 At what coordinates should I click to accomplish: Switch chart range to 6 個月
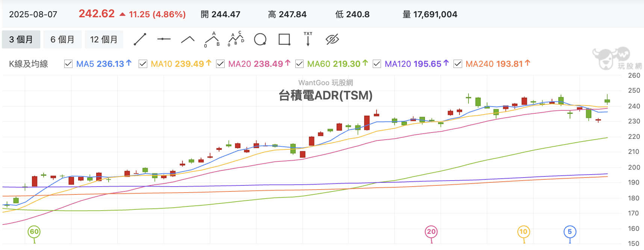pyautogui.click(x=62, y=39)
